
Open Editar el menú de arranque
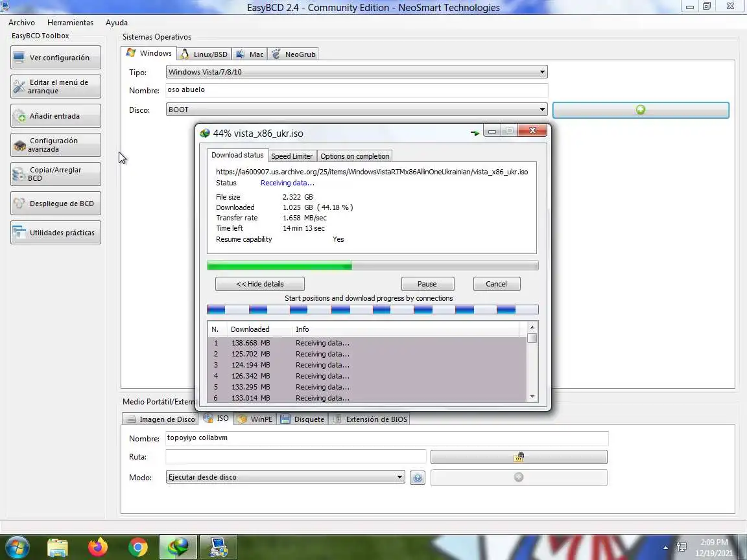click(x=56, y=87)
